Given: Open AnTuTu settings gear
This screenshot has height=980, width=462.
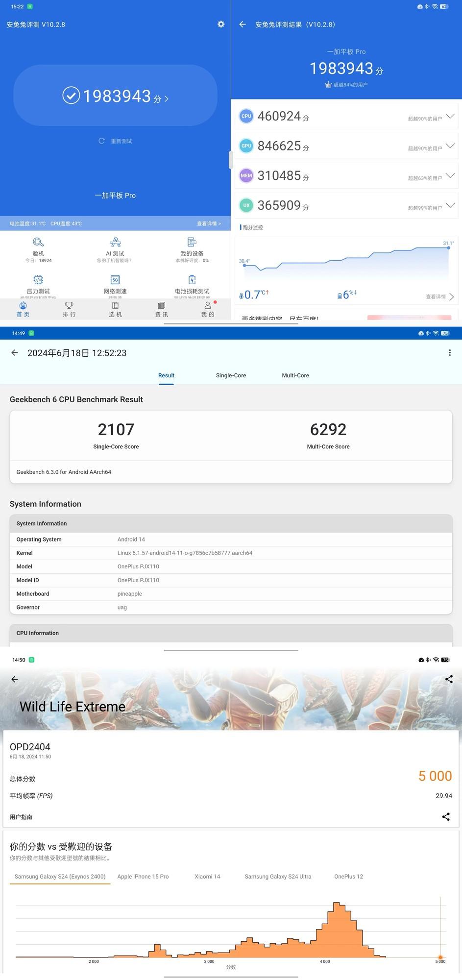Looking at the screenshot, I should click(x=221, y=24).
